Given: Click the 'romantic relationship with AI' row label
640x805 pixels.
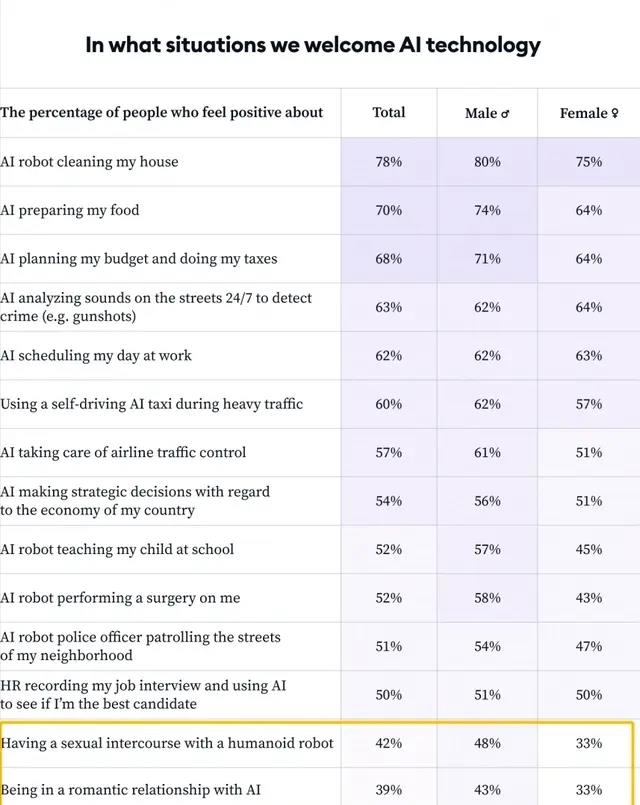Looking at the screenshot, I should point(131,790).
